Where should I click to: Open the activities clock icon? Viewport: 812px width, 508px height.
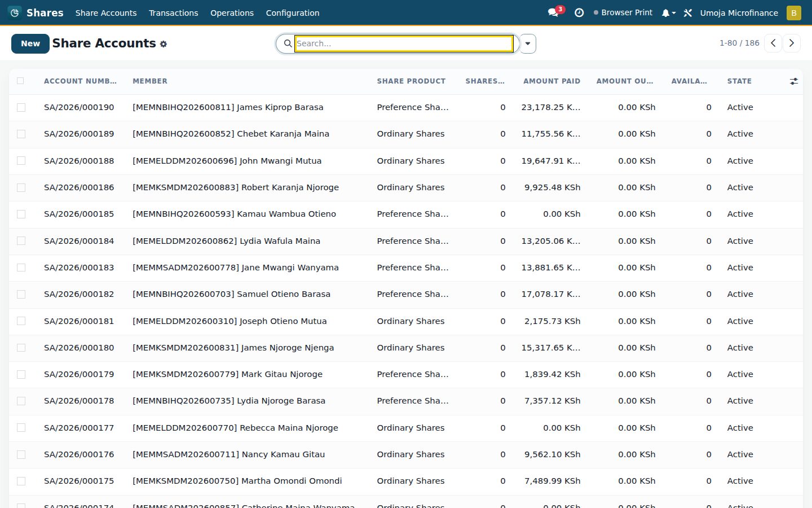(x=579, y=12)
